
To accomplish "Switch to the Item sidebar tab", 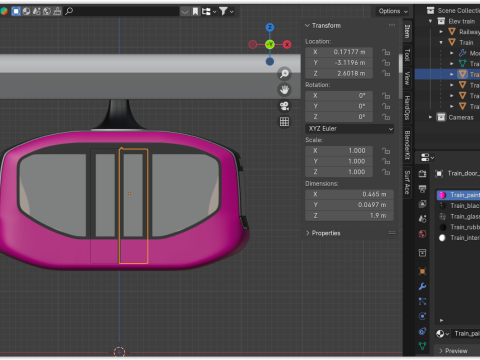I will 407,31.
